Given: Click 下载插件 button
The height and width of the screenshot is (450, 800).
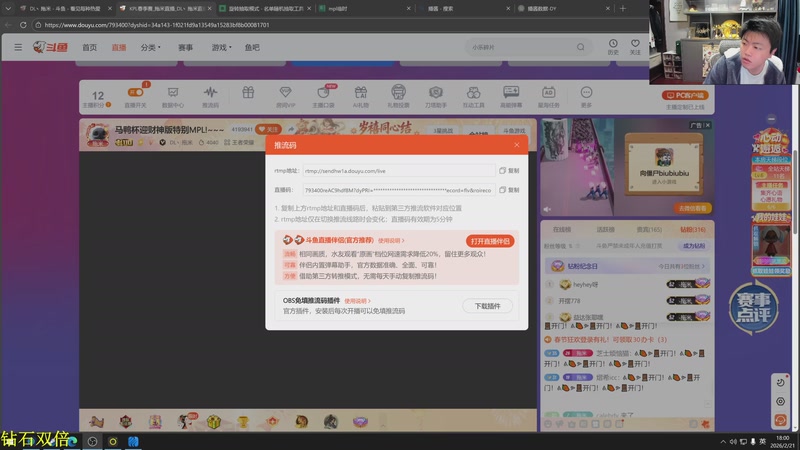Looking at the screenshot, I should 487,306.
